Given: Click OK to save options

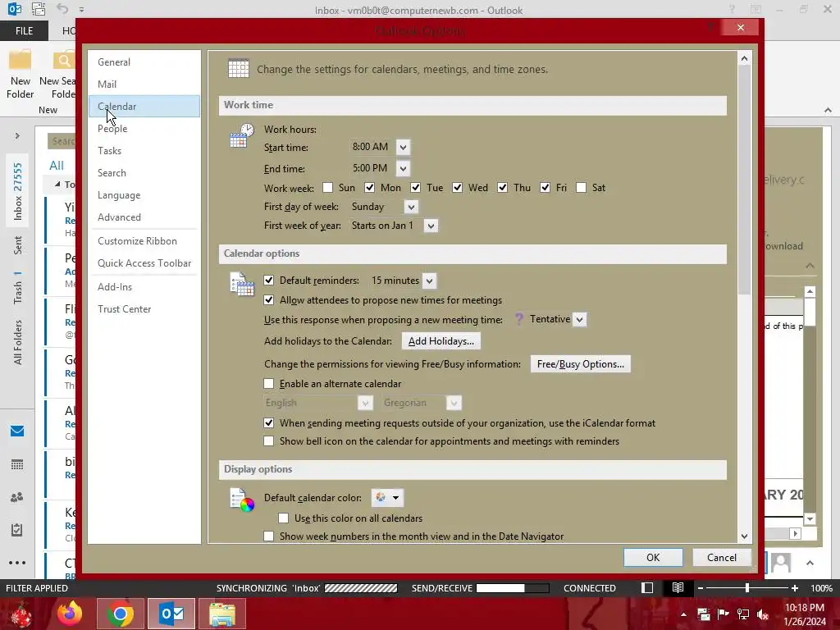Looking at the screenshot, I should coord(653,557).
